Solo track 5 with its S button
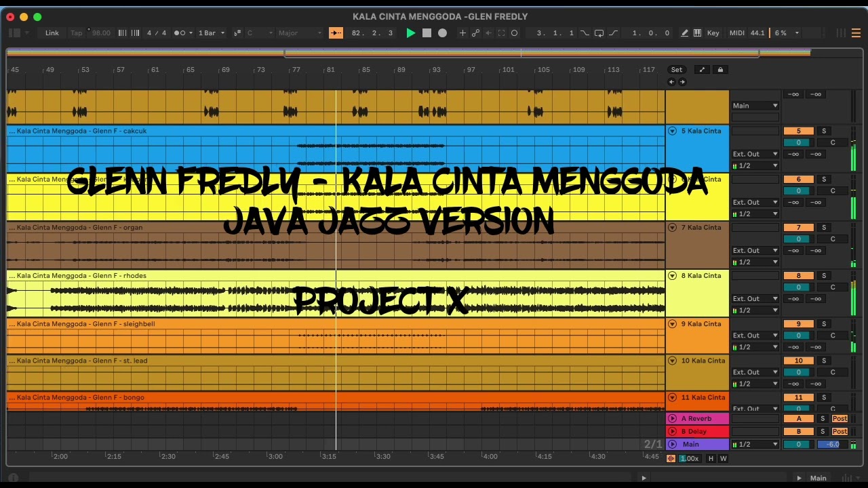This screenshot has height=488, width=868. click(x=825, y=131)
